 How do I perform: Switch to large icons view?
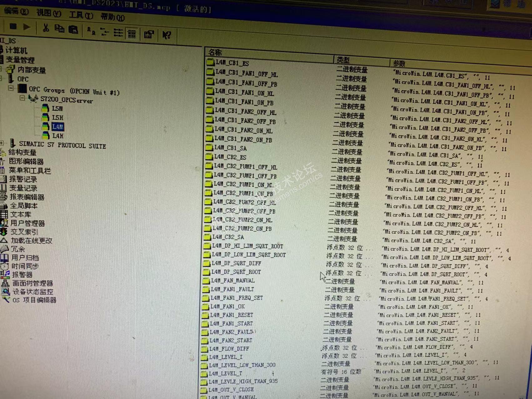[x=91, y=31]
